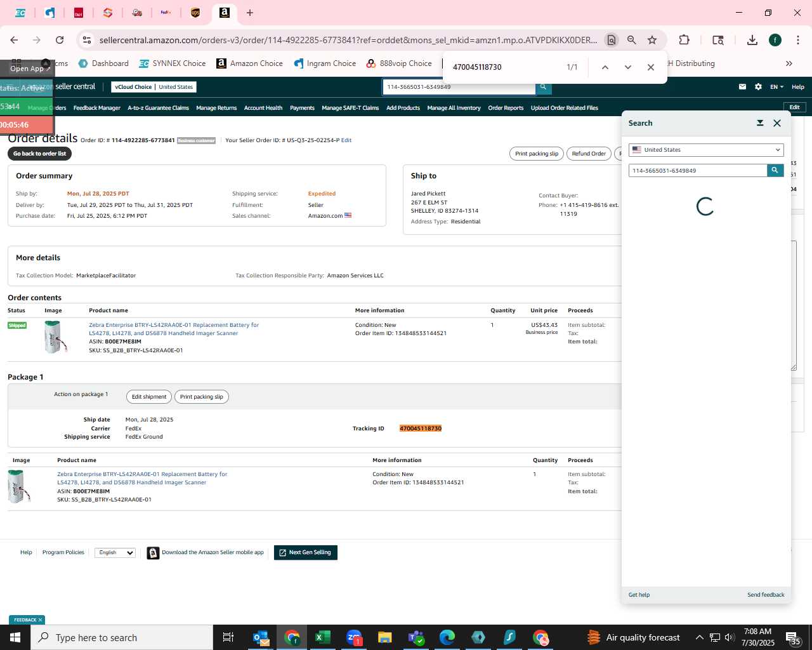This screenshot has height=650, width=812.
Task: Open Zebra battery product link in Order contents
Action: (x=174, y=329)
